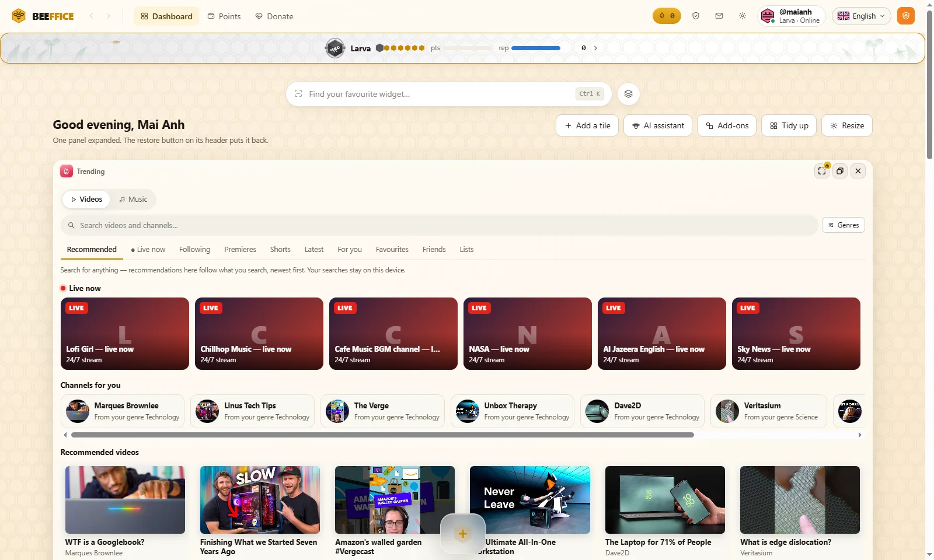Viewport: 934px width, 560px height.
Task: Open the Donate page
Action: click(274, 16)
